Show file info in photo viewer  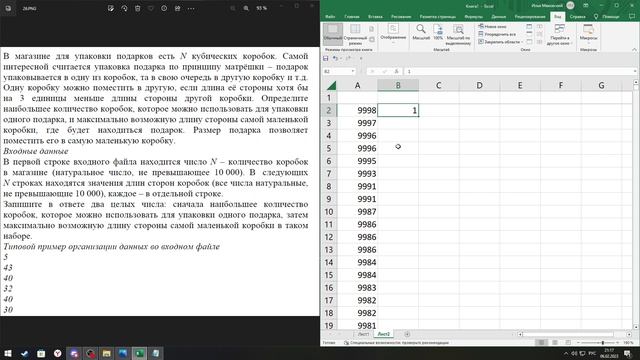coord(164,8)
